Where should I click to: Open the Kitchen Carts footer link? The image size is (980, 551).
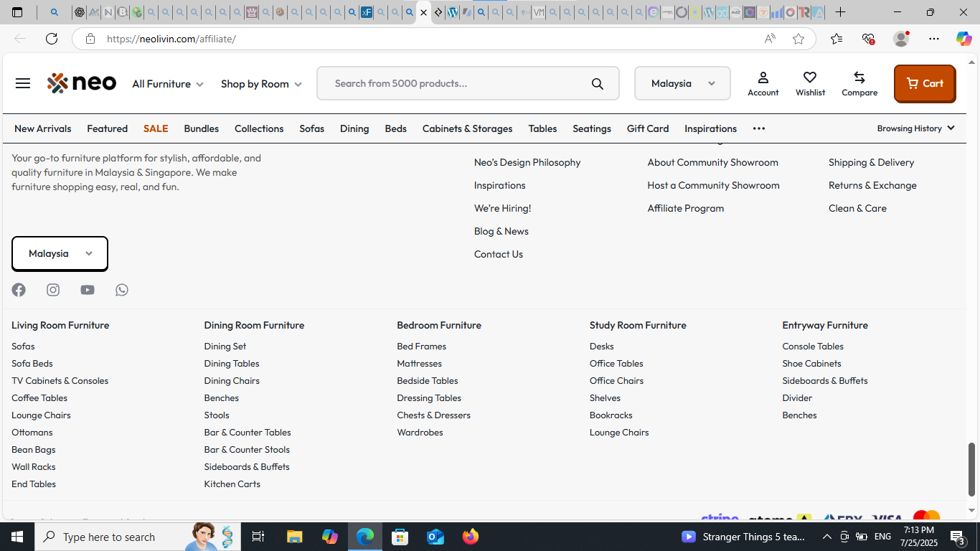tap(232, 484)
